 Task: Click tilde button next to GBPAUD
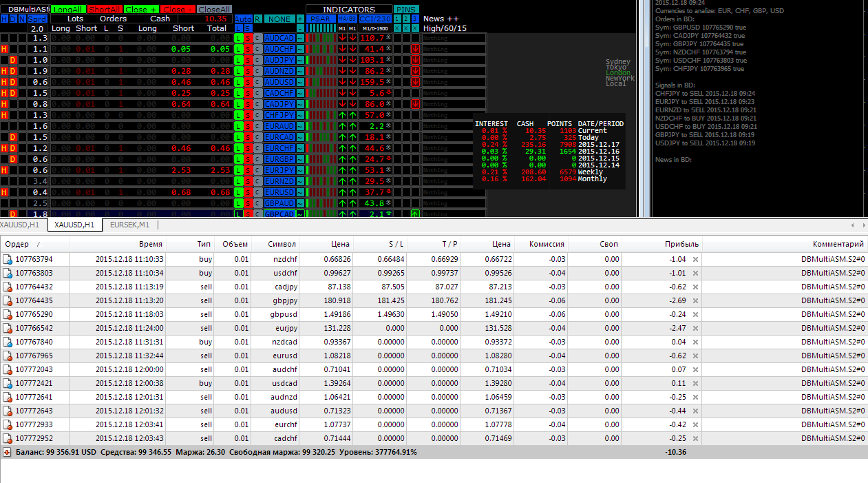[x=300, y=203]
